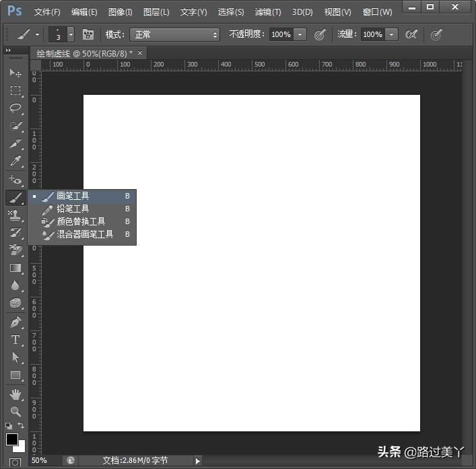The image size is (476, 469).
Task: Expand the 不透明度 opacity slider arrow
Action: [300, 34]
